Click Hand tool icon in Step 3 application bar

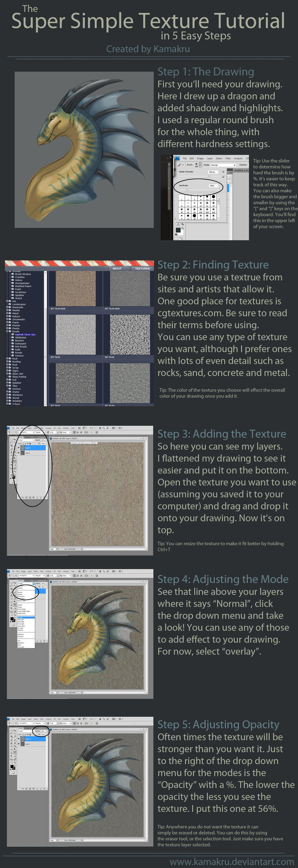pos(100,428)
